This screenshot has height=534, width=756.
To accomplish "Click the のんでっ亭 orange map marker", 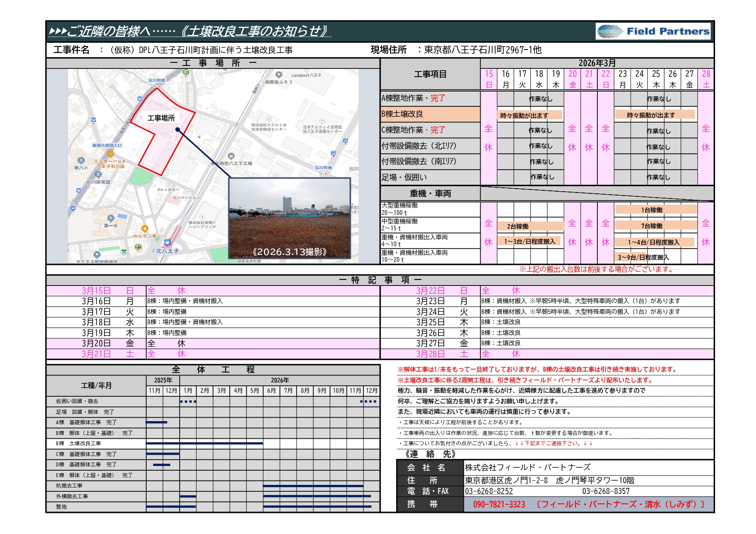I will tap(145, 229).
